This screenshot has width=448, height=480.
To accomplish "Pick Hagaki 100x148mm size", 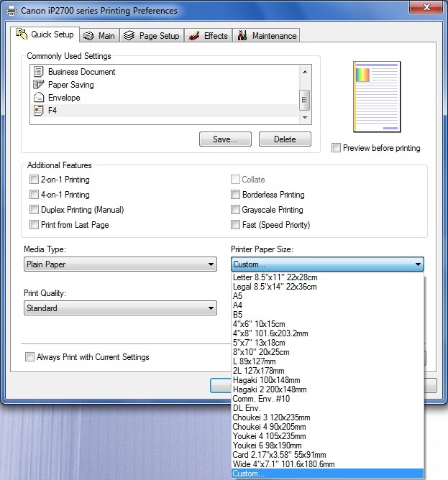I will pos(327,380).
